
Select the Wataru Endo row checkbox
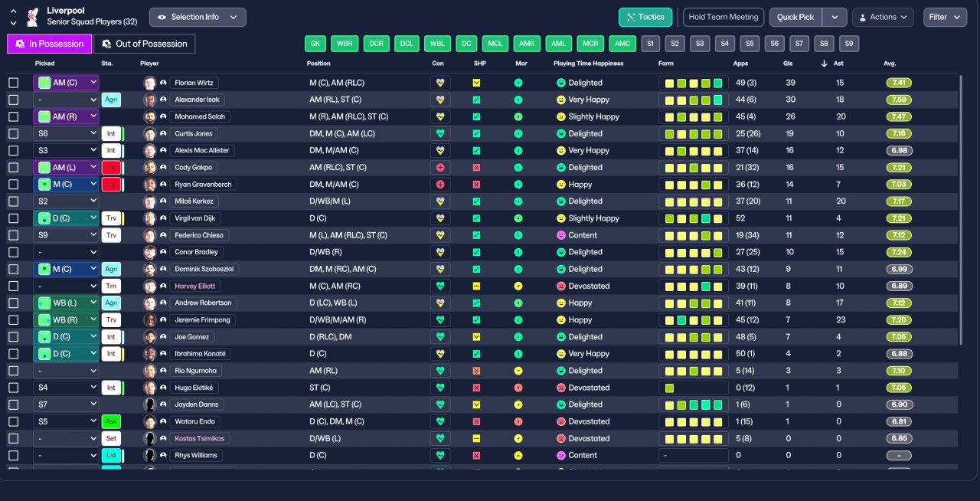pos(13,421)
